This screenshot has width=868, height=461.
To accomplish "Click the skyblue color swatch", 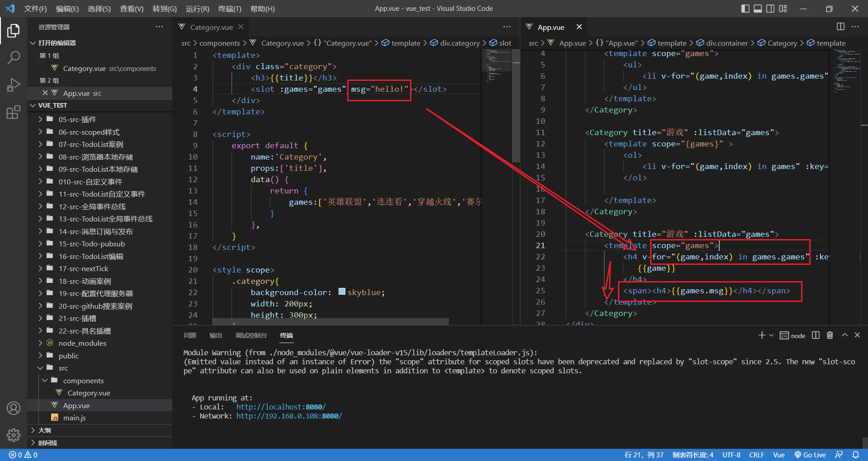I will [x=342, y=292].
